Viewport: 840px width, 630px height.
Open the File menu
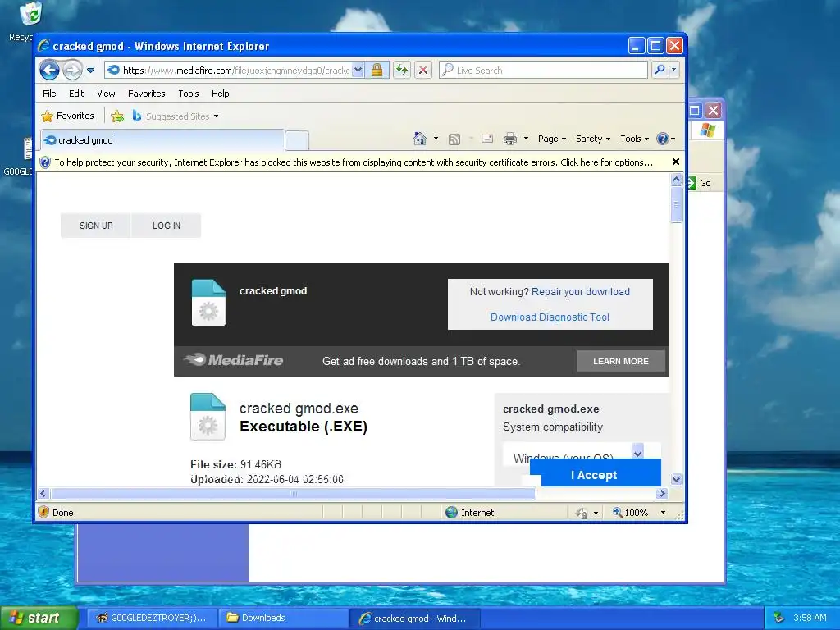49,94
